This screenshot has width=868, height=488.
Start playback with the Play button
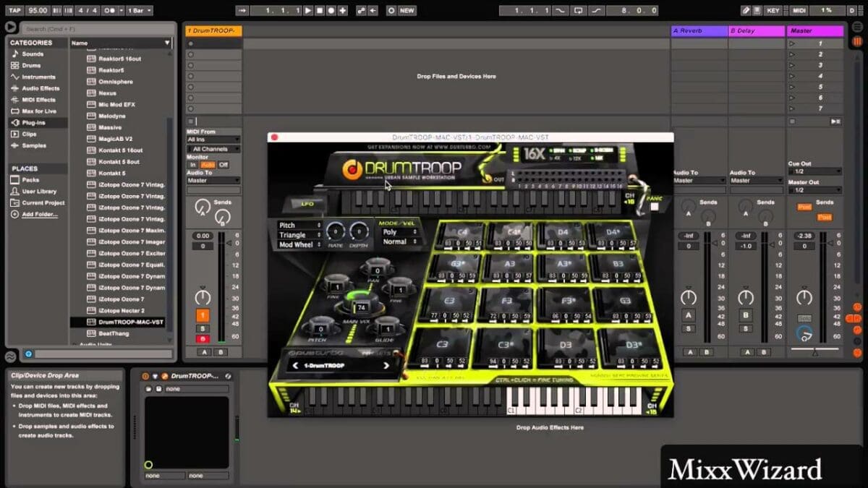[308, 11]
